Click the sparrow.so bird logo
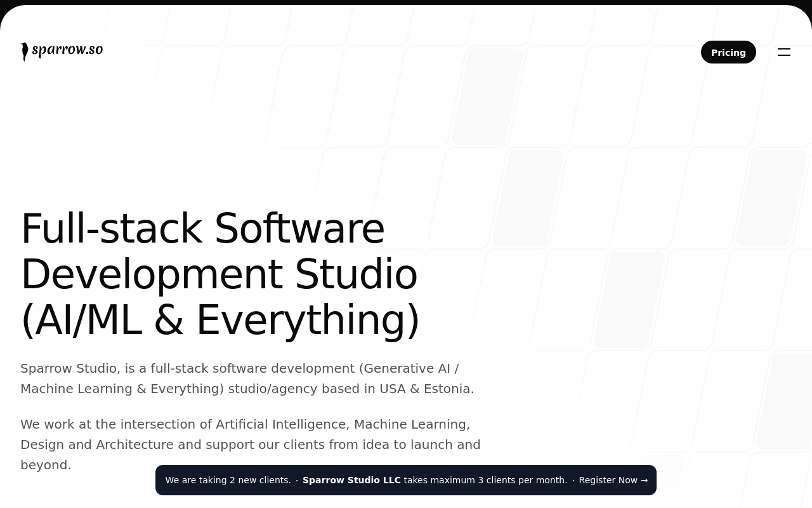This screenshot has width=812, height=508. 62,51
